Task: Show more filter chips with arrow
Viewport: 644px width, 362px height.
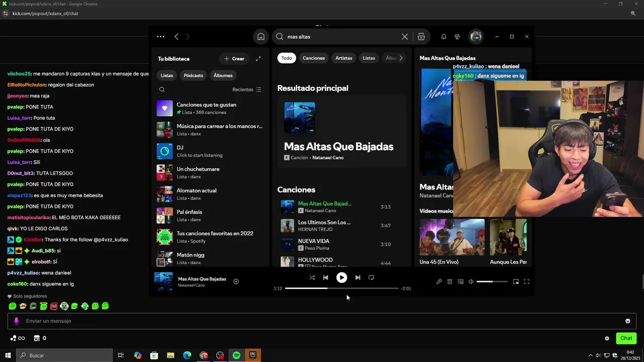Action: pos(401,58)
